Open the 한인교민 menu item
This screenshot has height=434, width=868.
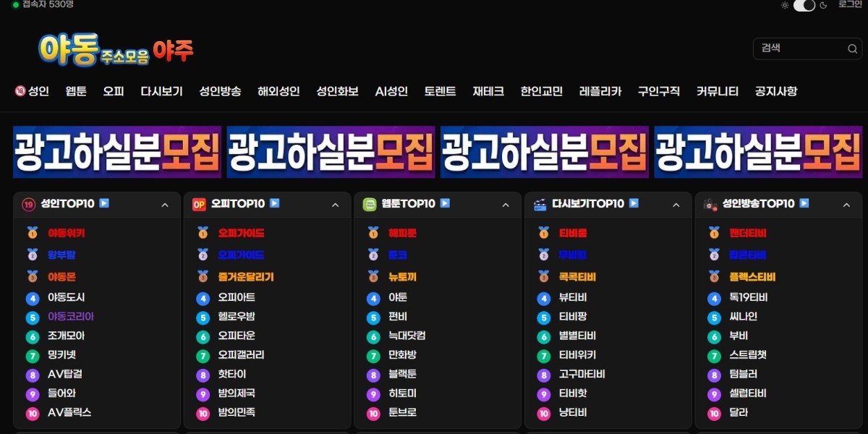coord(542,91)
